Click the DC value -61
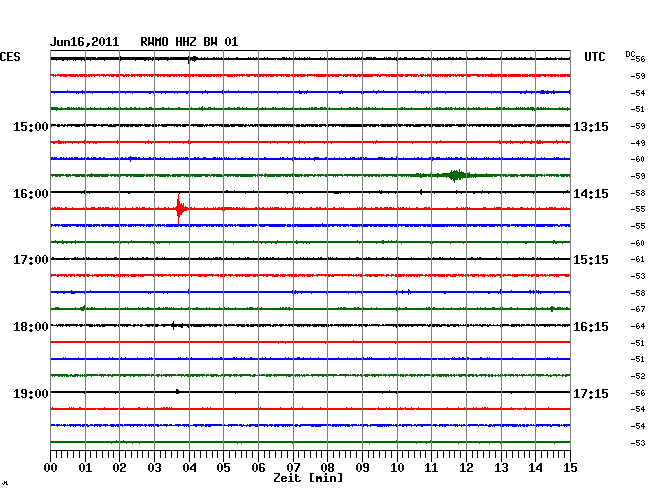 point(638,259)
